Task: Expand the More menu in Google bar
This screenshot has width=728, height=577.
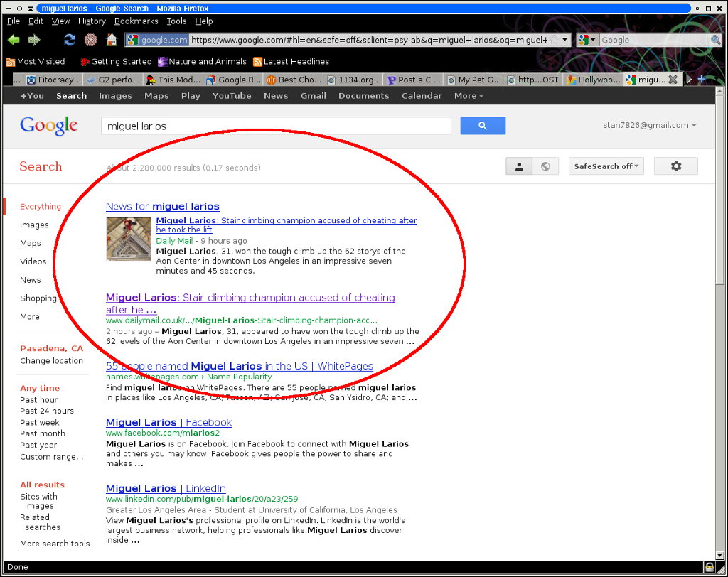Action: pos(469,96)
